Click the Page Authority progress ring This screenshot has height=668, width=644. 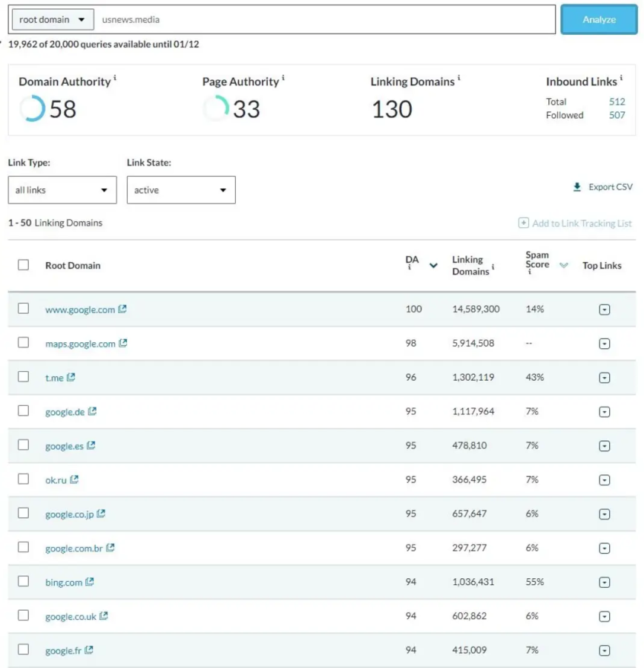tap(216, 108)
